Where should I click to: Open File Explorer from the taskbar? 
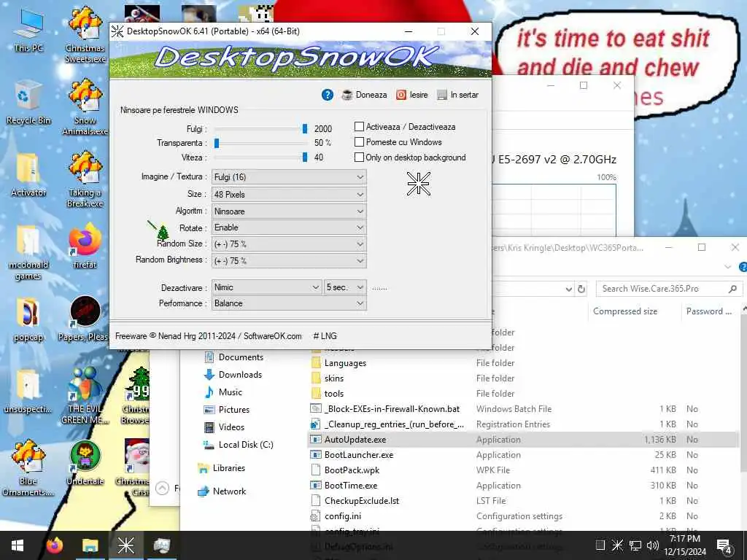(90, 545)
